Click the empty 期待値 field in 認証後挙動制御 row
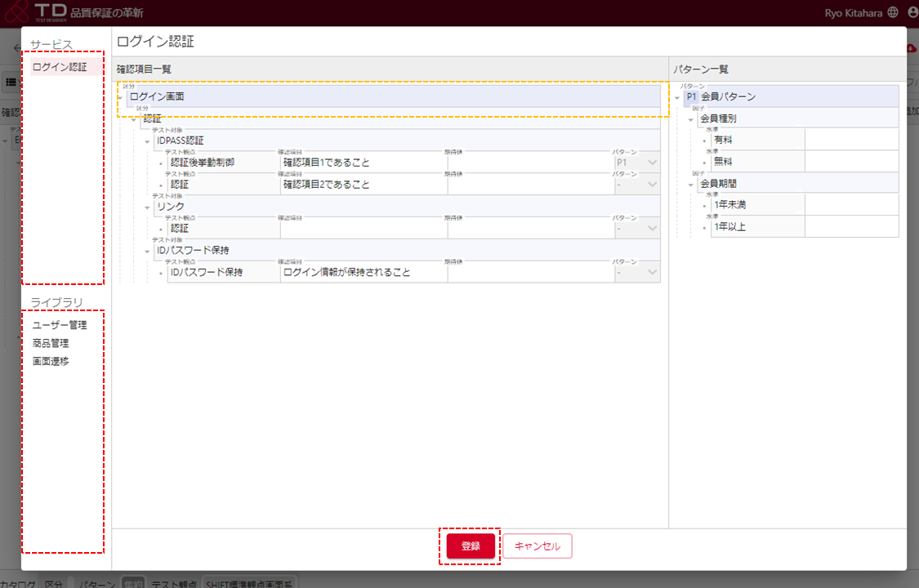Viewport: 919px width, 588px height. [x=531, y=163]
